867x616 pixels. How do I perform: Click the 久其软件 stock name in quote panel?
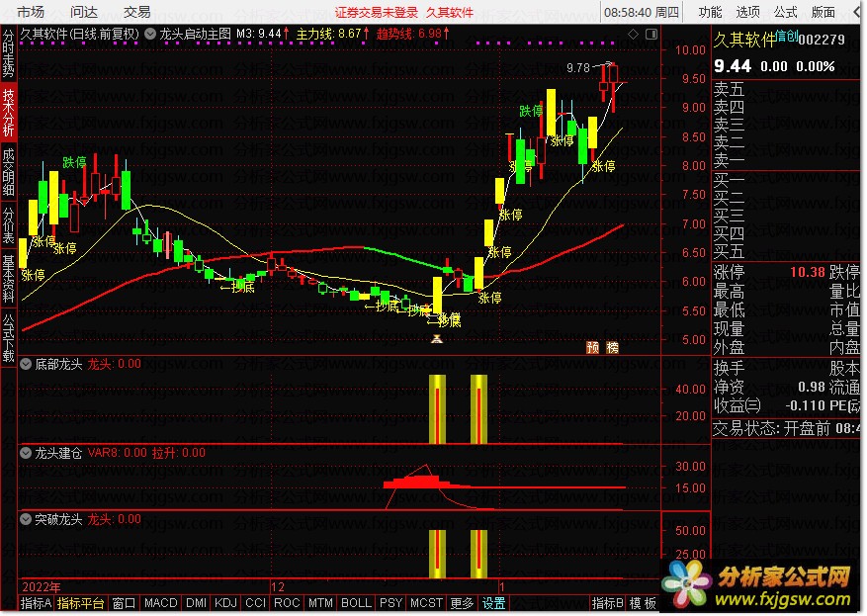[x=744, y=40]
